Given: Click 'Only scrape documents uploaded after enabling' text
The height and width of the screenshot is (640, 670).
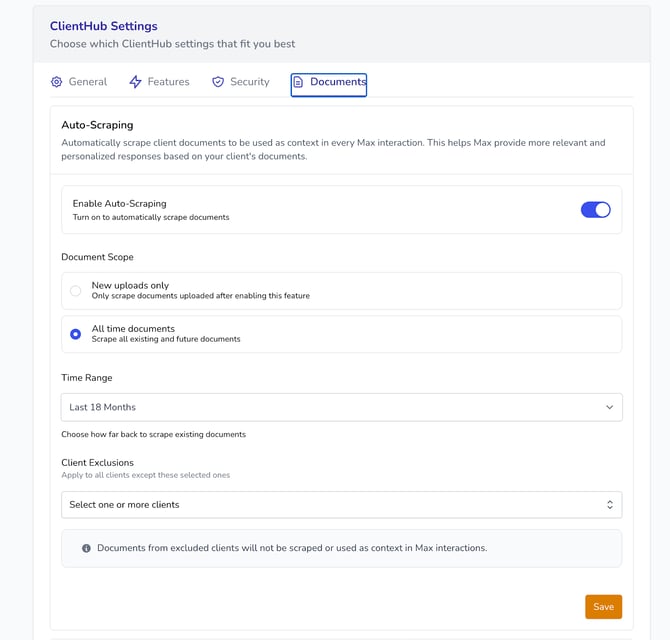Looking at the screenshot, I should tap(200, 296).
